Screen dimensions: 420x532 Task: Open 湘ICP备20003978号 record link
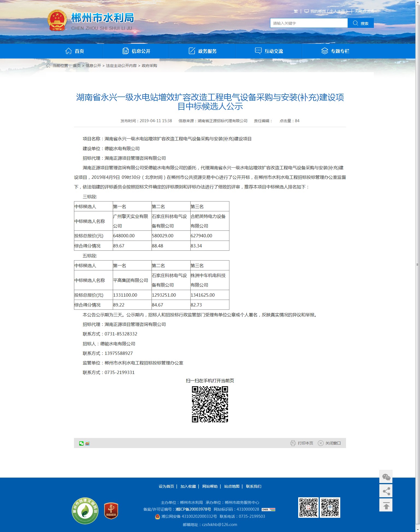[x=193, y=509]
